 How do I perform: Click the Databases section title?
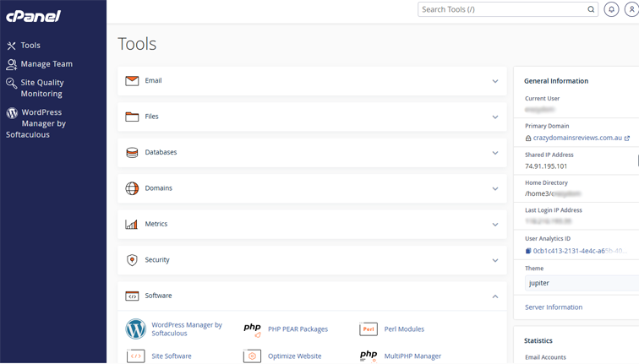(161, 152)
